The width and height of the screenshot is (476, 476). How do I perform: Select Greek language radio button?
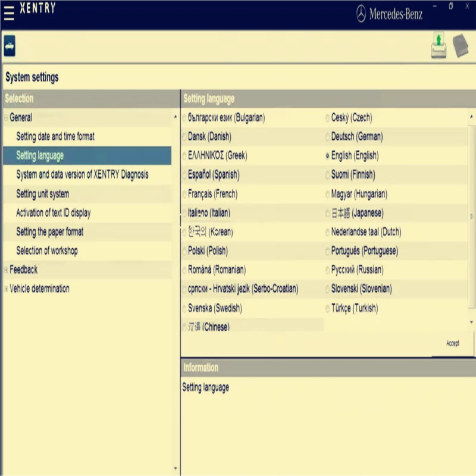[x=184, y=156]
